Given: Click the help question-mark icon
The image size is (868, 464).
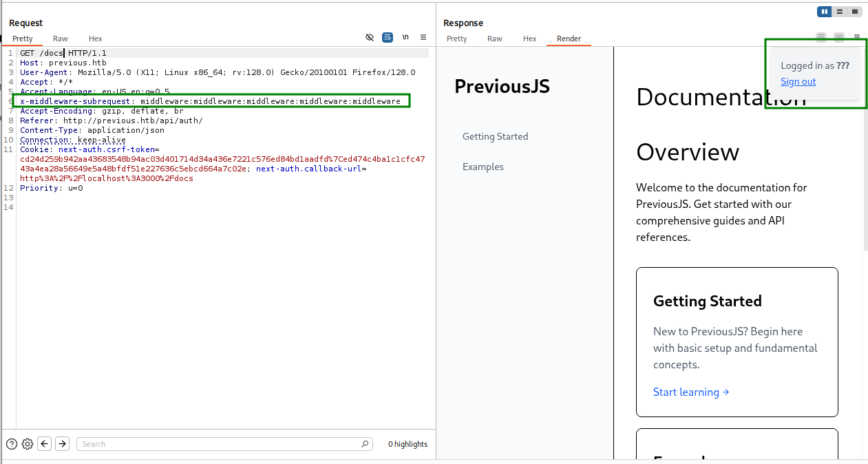Looking at the screenshot, I should [x=11, y=443].
